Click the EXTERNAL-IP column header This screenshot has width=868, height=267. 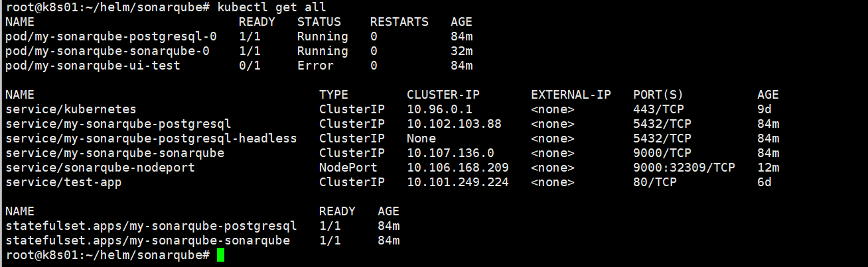coord(571,95)
